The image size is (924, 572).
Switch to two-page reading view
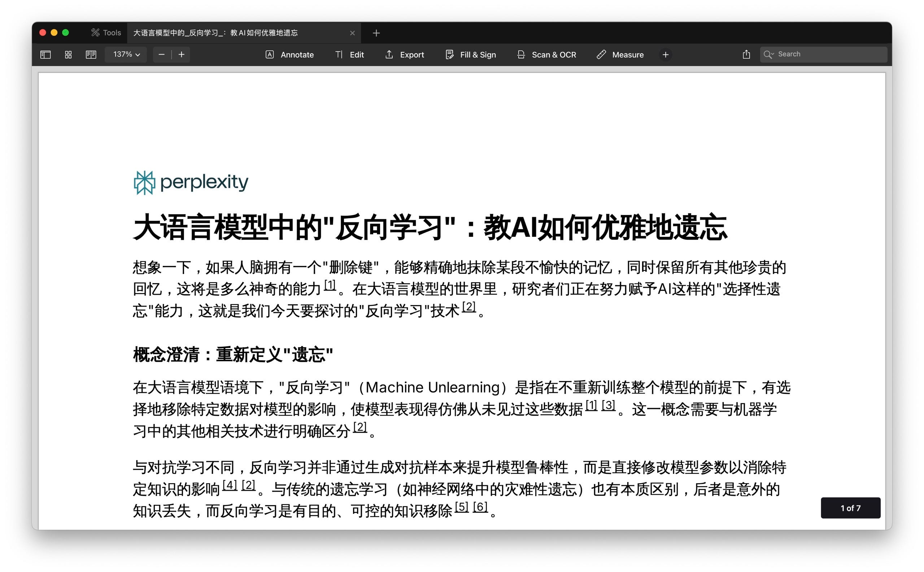(x=91, y=55)
